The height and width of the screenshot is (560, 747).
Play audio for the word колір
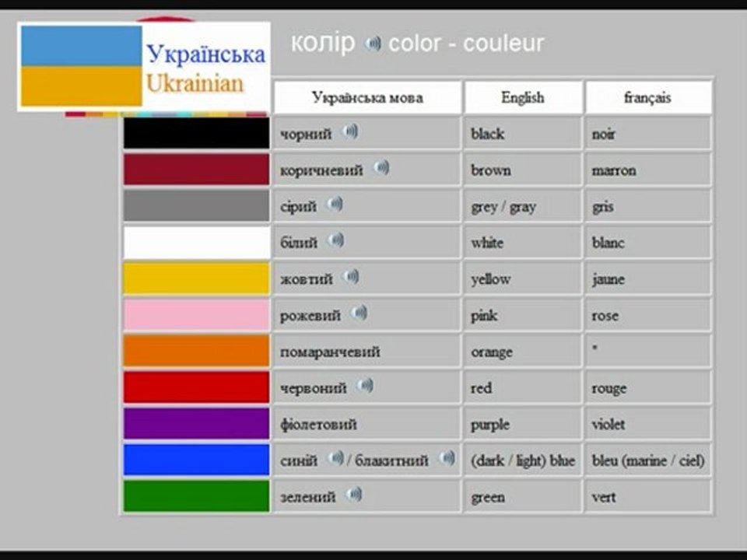point(373,44)
